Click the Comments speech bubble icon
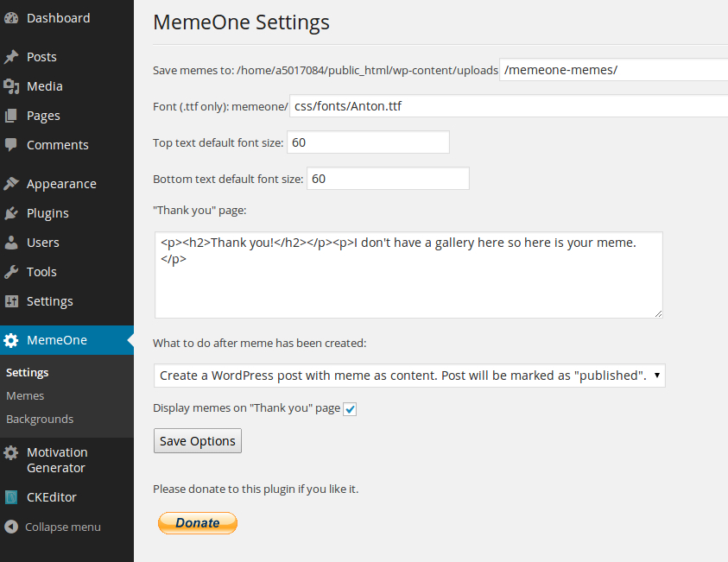 point(11,145)
